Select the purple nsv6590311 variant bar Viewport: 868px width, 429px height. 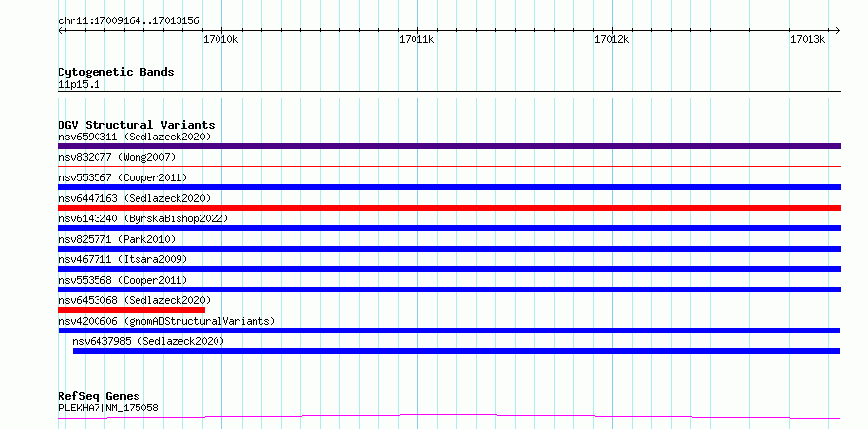click(449, 146)
